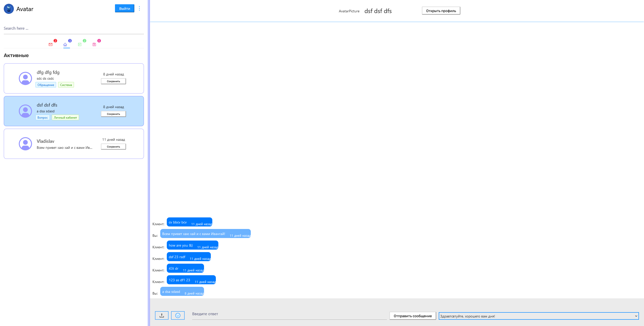Save the dfg dfg fdg chat with Сохранить
Screen dimensions: 644x326
click(x=113, y=81)
